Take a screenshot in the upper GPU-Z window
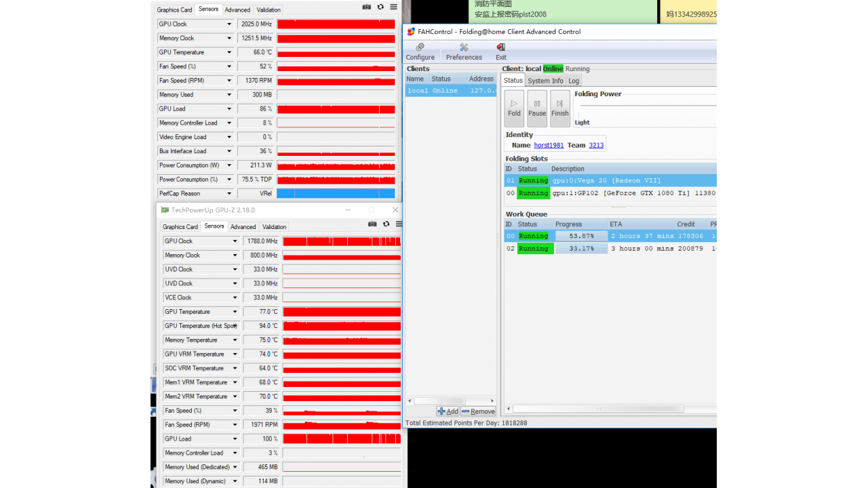Viewport: 868px width, 488px height. click(x=367, y=7)
